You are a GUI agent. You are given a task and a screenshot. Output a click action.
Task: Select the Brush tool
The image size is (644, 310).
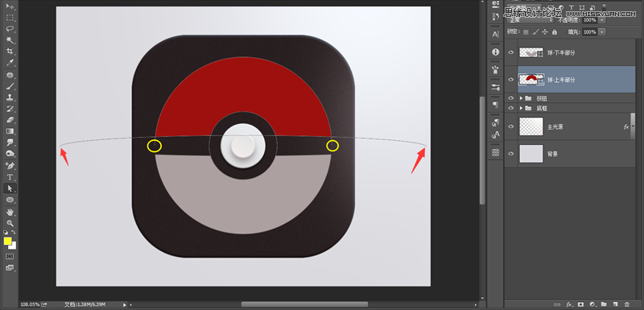click(x=10, y=86)
